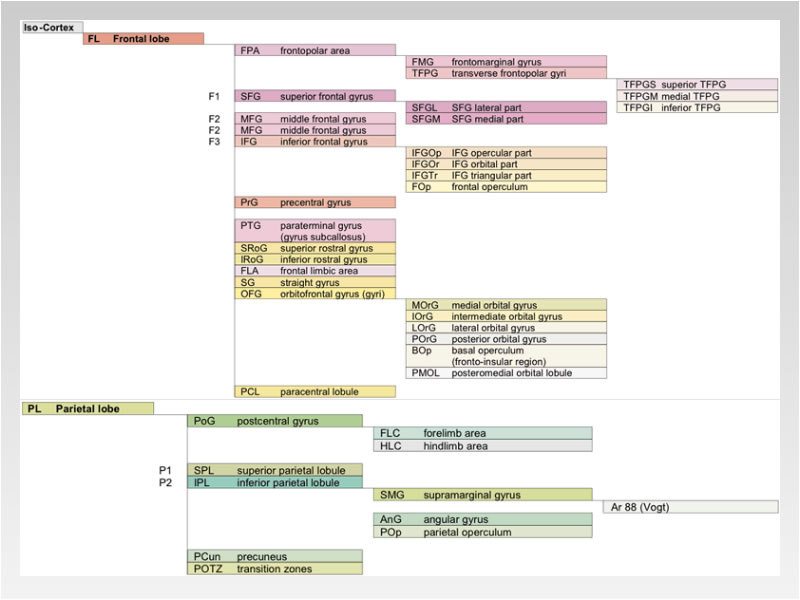
Task: Select FMG frontomarginal gyrus
Action: pos(506,62)
